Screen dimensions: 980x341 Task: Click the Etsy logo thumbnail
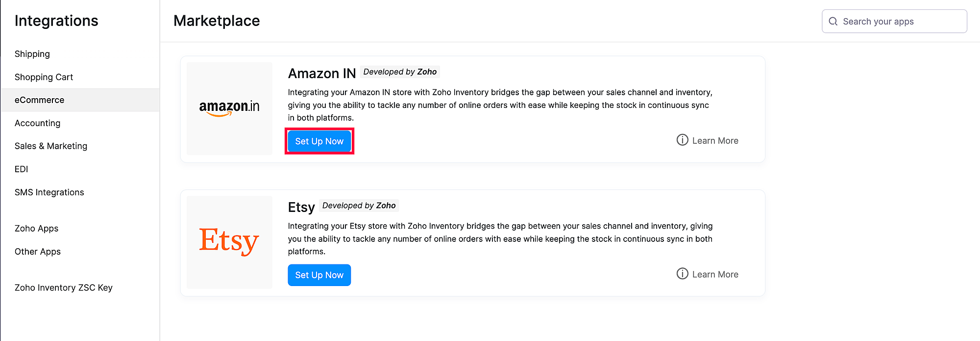click(x=229, y=242)
